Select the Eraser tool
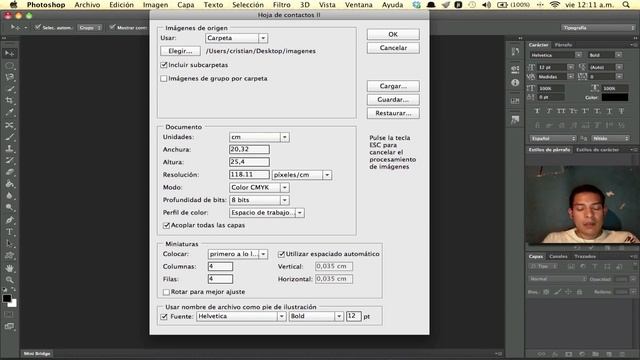 point(9,172)
